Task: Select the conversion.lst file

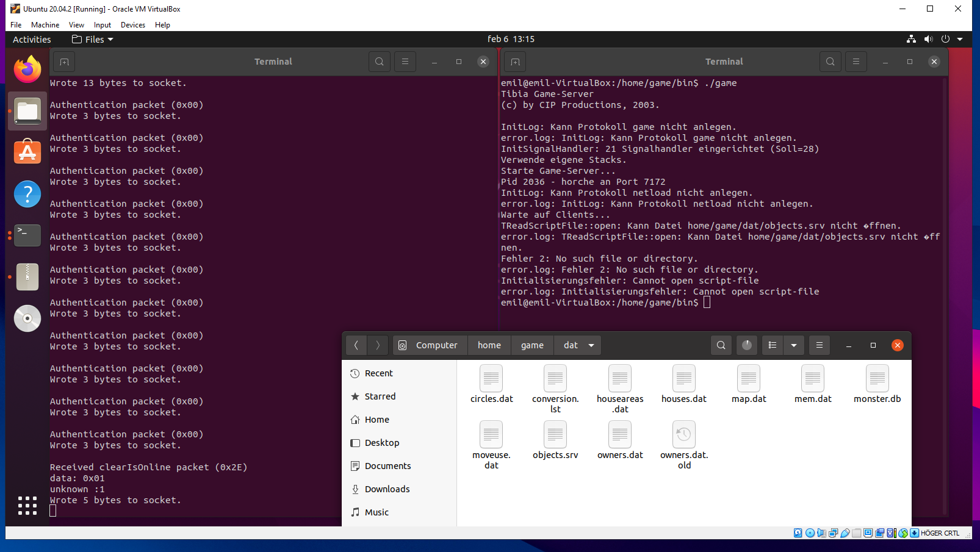Action: click(555, 389)
